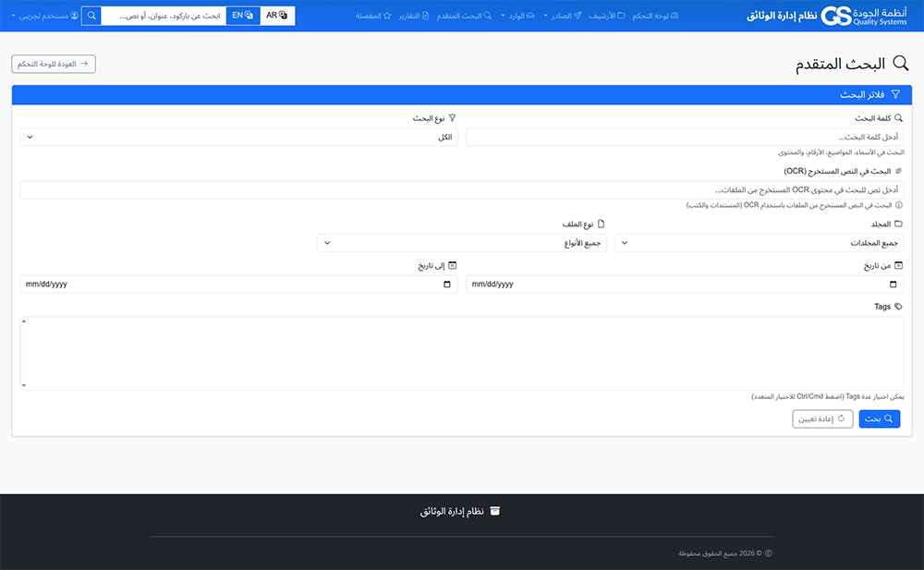Image resolution: width=924 pixels, height=570 pixels.
Task: Click the search magnifier icon in top navbar
Action: (91, 16)
